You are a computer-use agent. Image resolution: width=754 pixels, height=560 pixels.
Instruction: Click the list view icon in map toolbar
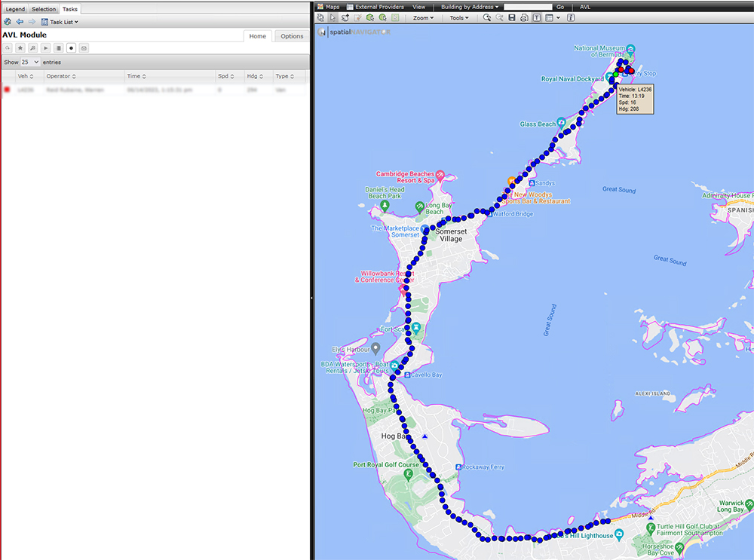549,18
